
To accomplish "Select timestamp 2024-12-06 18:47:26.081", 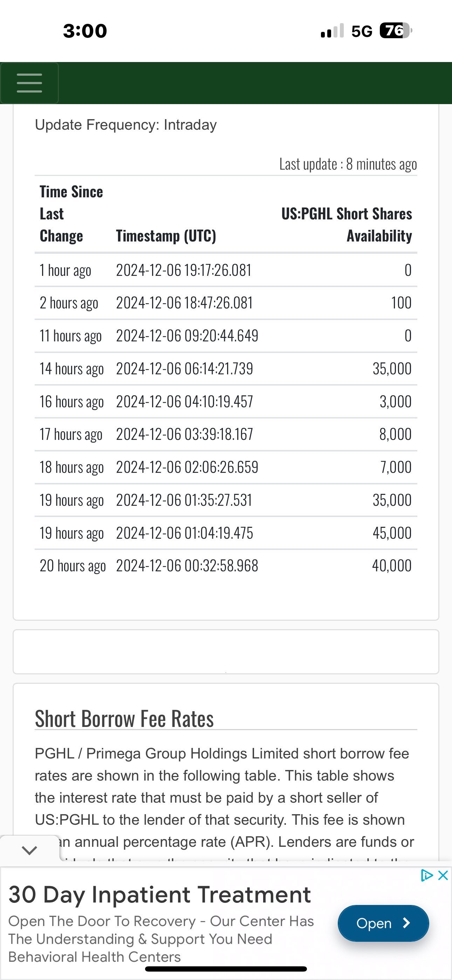I will point(184,303).
